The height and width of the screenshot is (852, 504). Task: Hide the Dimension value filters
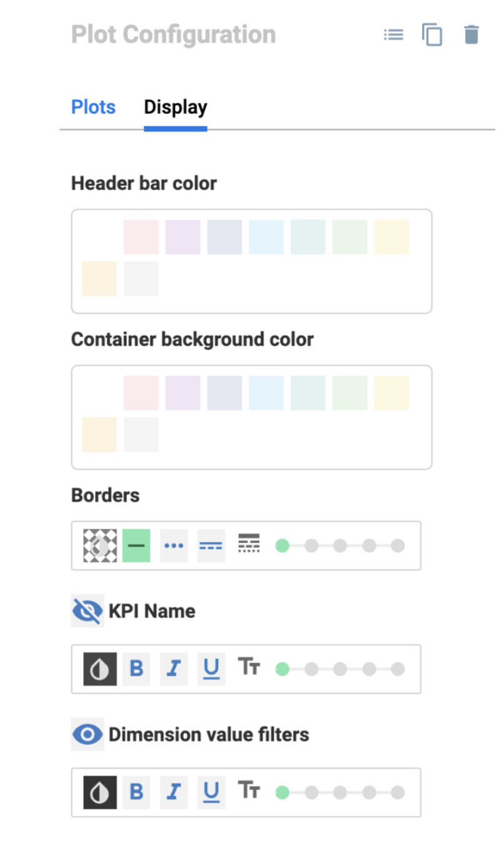(x=88, y=734)
